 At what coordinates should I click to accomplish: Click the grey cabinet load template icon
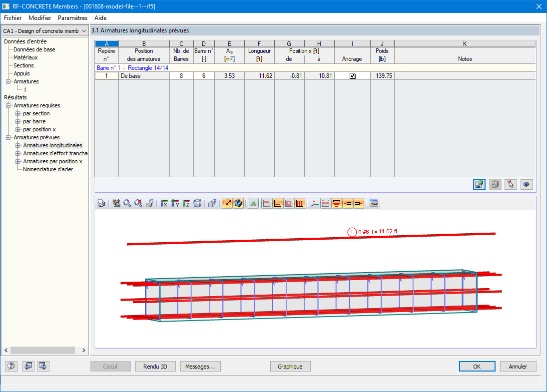pos(495,184)
